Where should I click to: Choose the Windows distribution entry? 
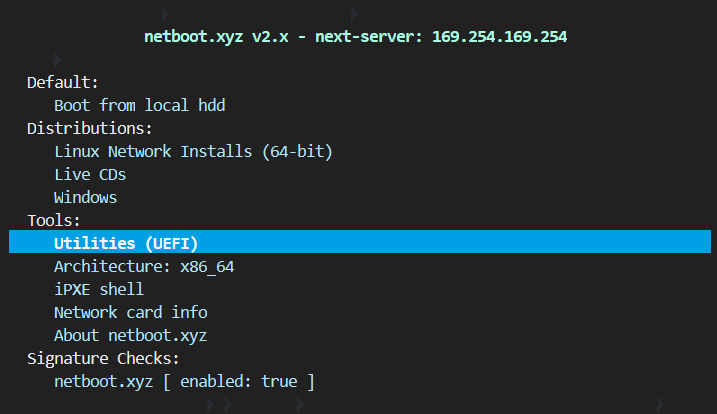point(85,197)
